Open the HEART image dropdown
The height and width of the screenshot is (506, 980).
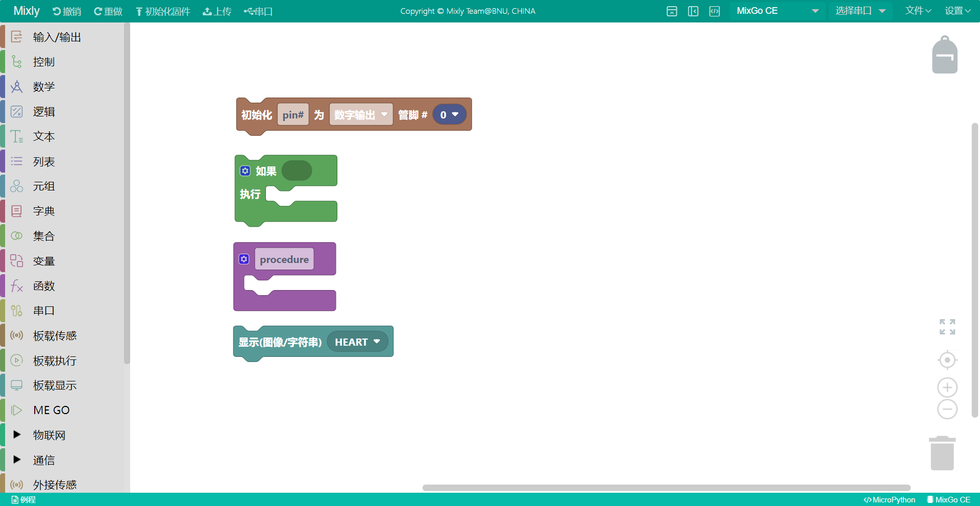point(357,342)
